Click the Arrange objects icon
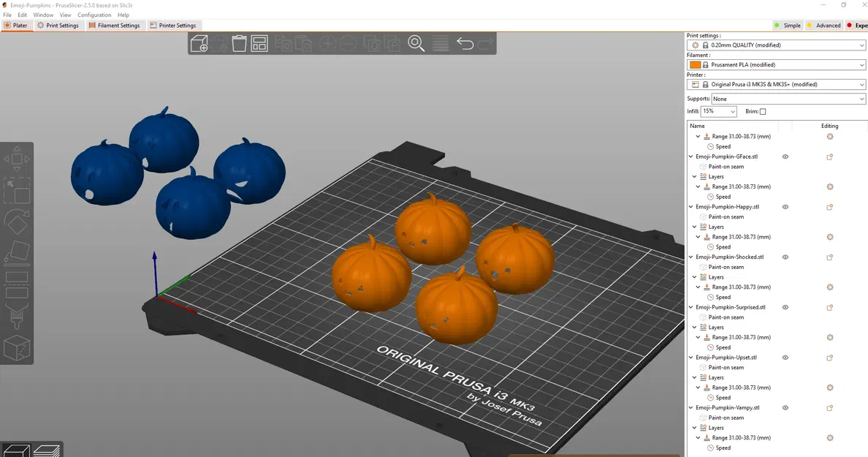The width and height of the screenshot is (868, 457). pos(259,43)
